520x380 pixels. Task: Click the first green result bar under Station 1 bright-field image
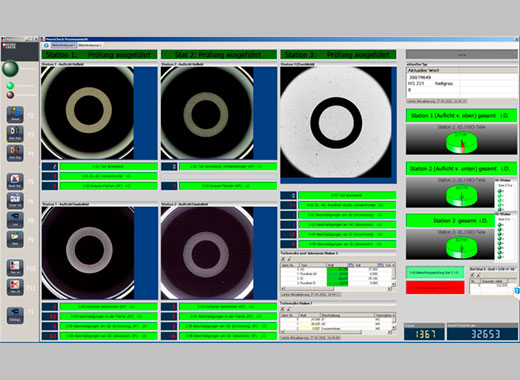click(x=108, y=166)
